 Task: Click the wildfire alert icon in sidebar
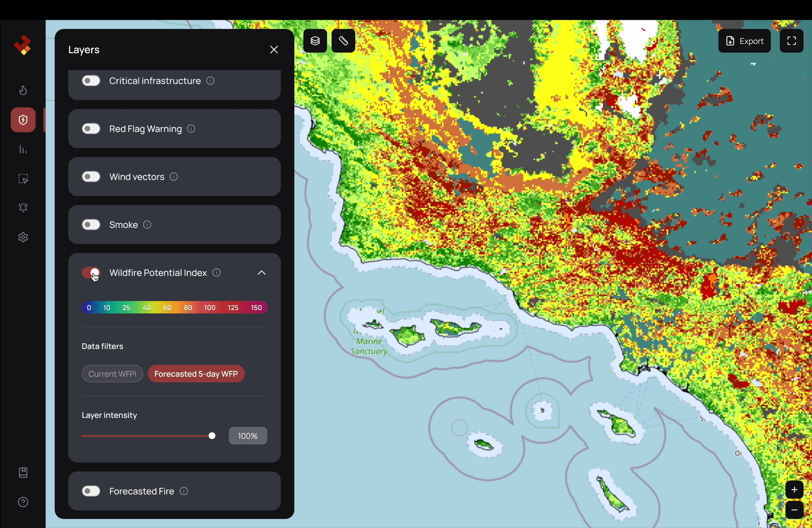tap(23, 120)
